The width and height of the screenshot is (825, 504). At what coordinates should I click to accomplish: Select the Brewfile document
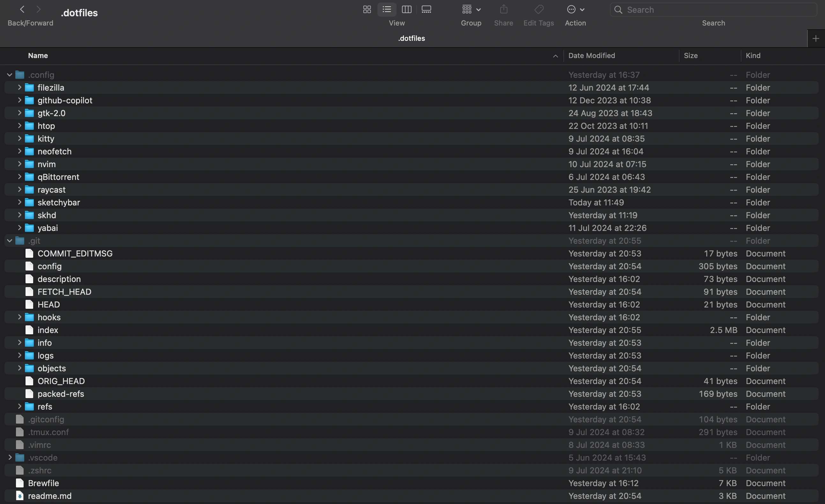[43, 483]
